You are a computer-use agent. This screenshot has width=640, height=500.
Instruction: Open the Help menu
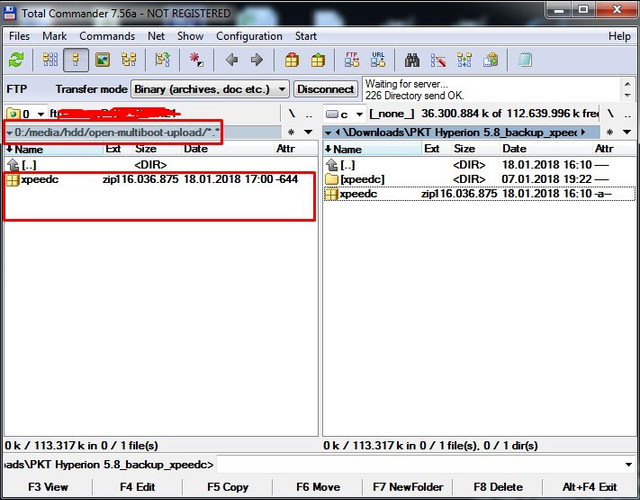click(x=619, y=36)
